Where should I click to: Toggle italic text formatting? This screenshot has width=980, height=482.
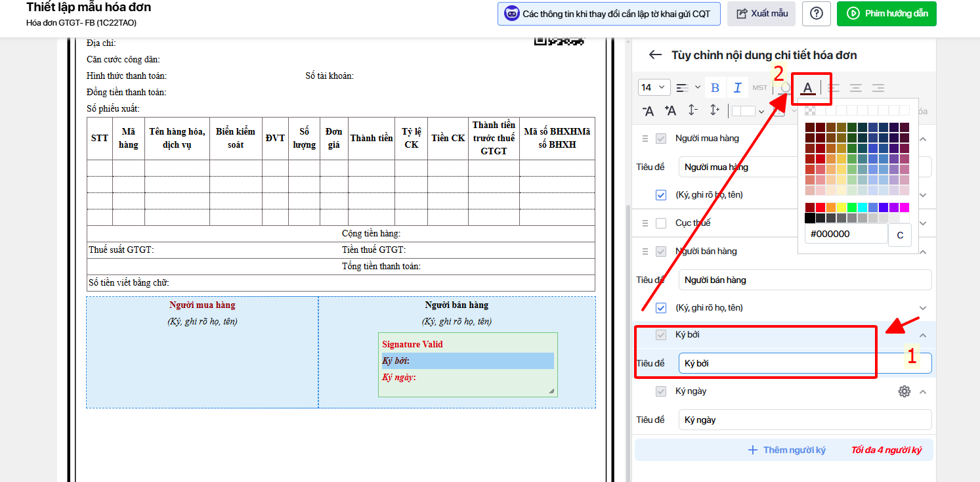pos(737,88)
